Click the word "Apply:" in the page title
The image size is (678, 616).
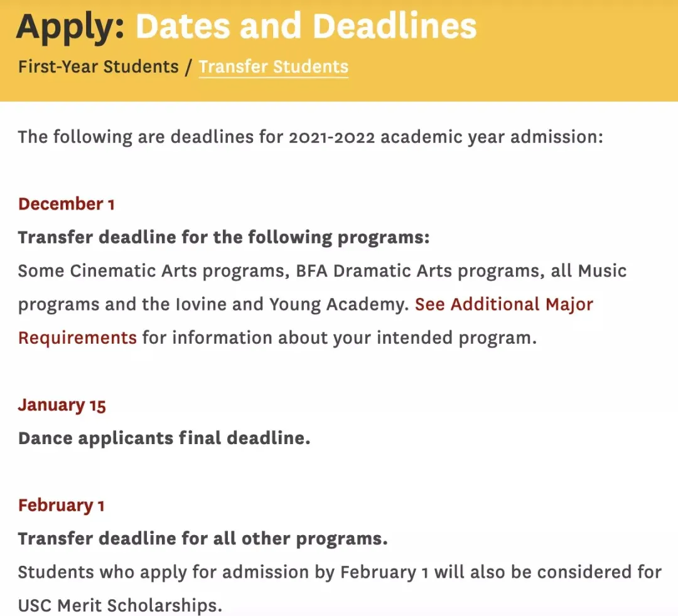[x=71, y=26]
